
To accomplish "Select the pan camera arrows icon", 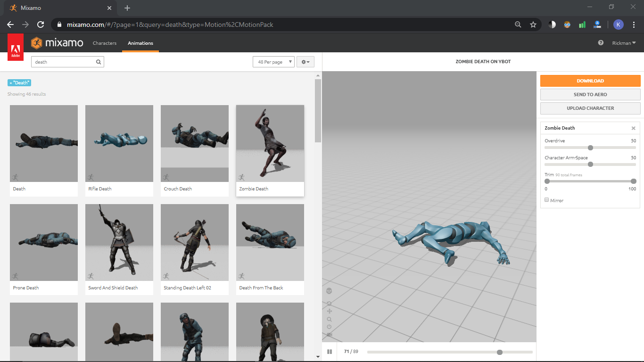I will [329, 311].
